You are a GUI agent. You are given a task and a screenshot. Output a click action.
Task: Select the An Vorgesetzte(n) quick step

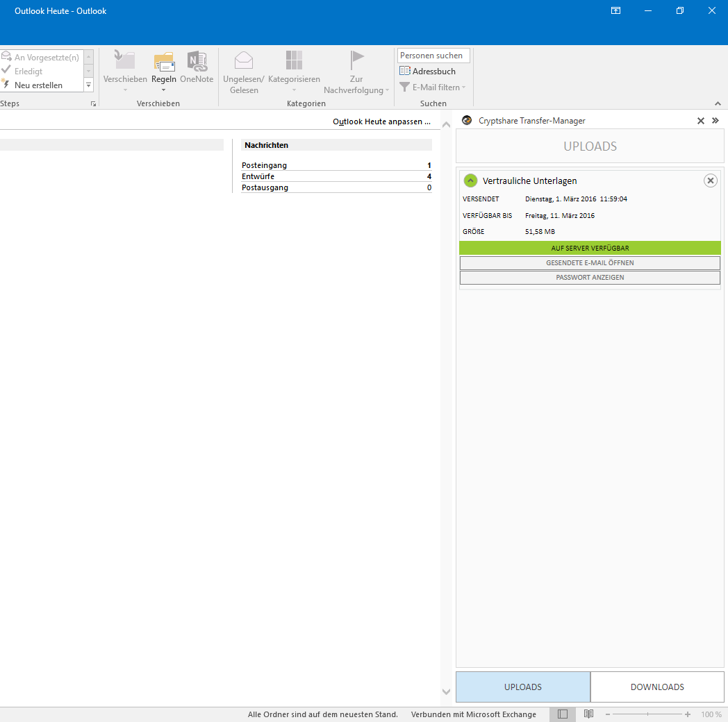(x=41, y=57)
